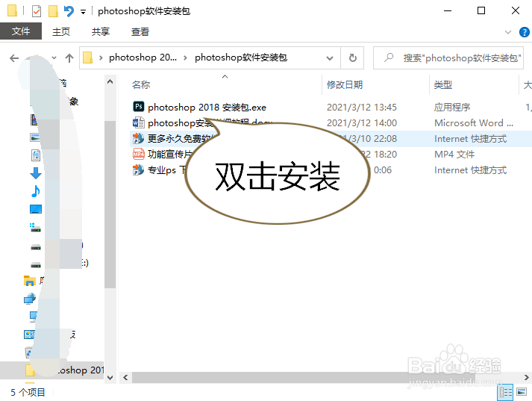
Task: Open Music note icon in navigation pane
Action: tap(36, 191)
